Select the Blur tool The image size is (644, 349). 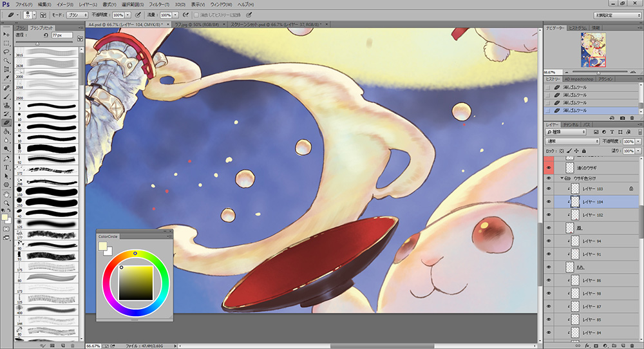pos(6,140)
